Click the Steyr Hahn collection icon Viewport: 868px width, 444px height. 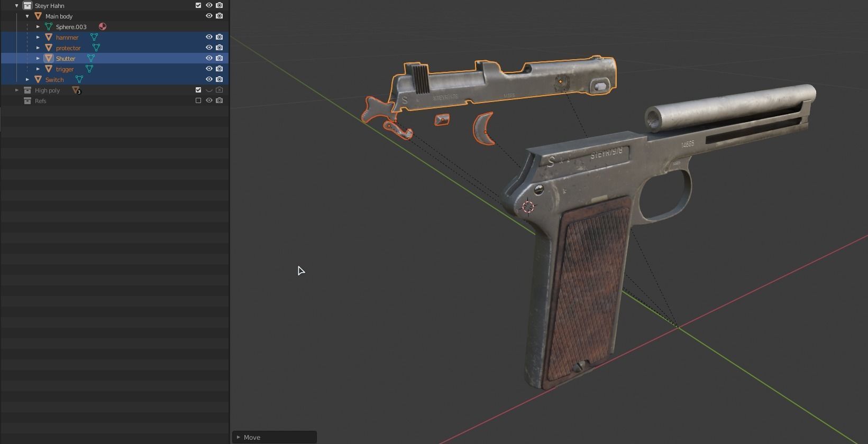[28, 5]
